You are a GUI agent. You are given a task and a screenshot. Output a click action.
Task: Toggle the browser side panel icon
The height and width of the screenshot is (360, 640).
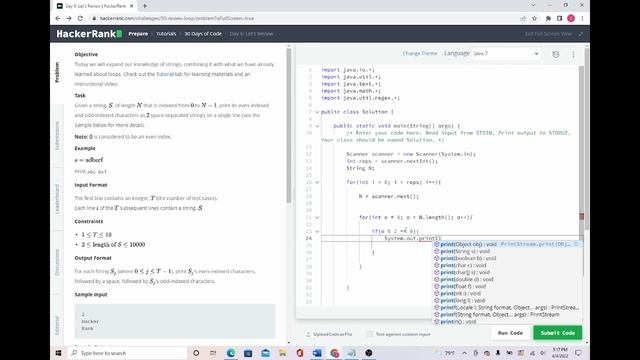click(x=560, y=18)
